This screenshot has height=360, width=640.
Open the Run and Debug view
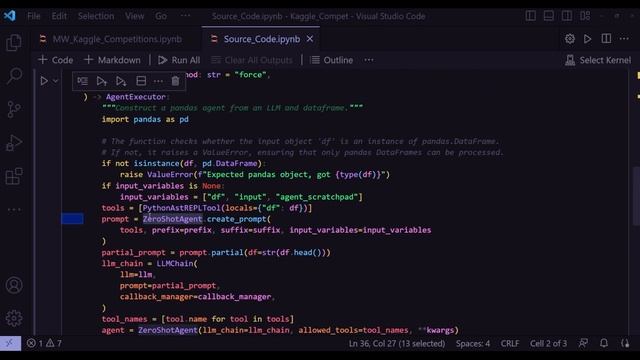[14, 143]
